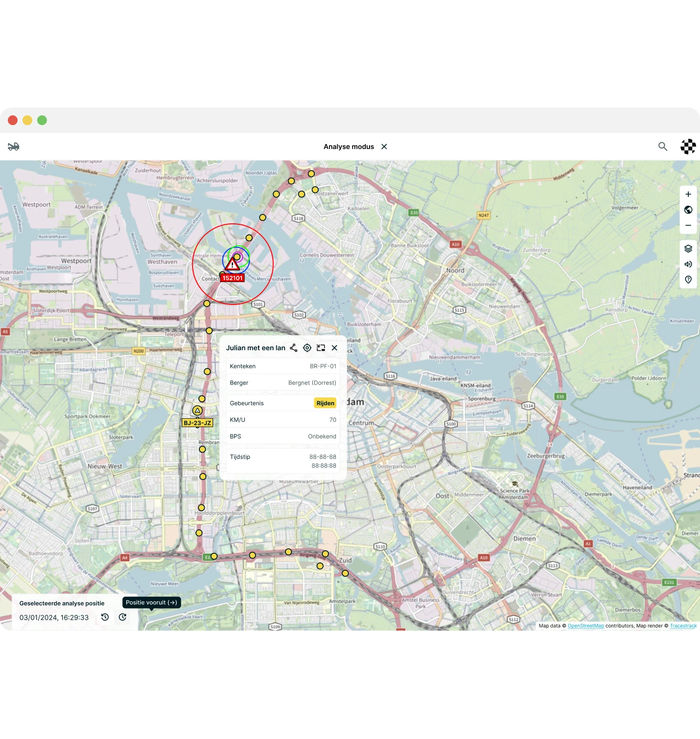Click the expand/minimize popup icon
This screenshot has width=700, height=739.
[x=321, y=348]
